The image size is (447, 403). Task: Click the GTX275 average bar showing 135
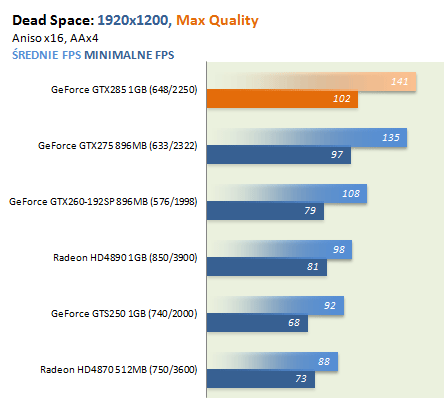(x=307, y=137)
